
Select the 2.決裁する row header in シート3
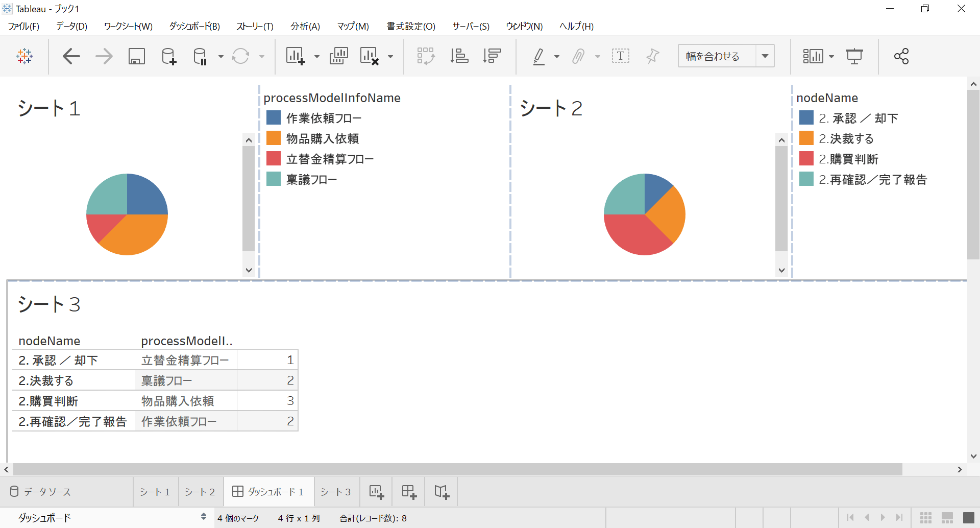pyautogui.click(x=73, y=380)
